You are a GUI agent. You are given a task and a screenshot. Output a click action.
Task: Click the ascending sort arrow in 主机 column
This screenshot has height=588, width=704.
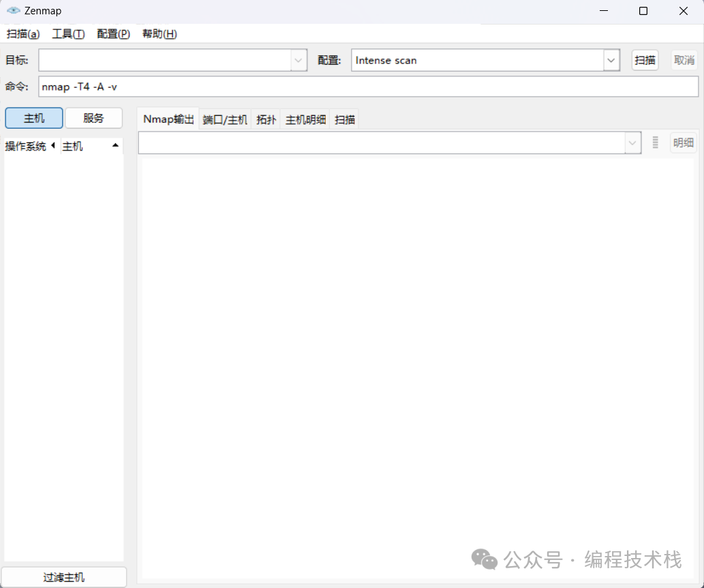click(x=115, y=145)
